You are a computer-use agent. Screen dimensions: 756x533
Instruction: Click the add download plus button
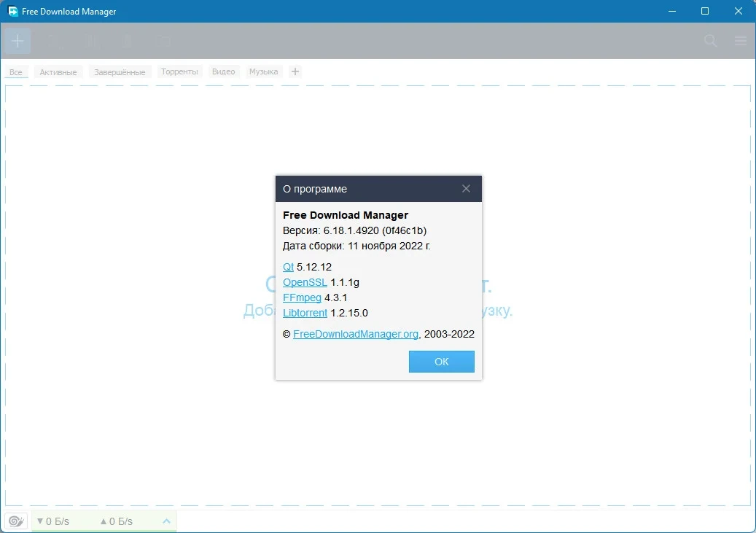pyautogui.click(x=17, y=41)
